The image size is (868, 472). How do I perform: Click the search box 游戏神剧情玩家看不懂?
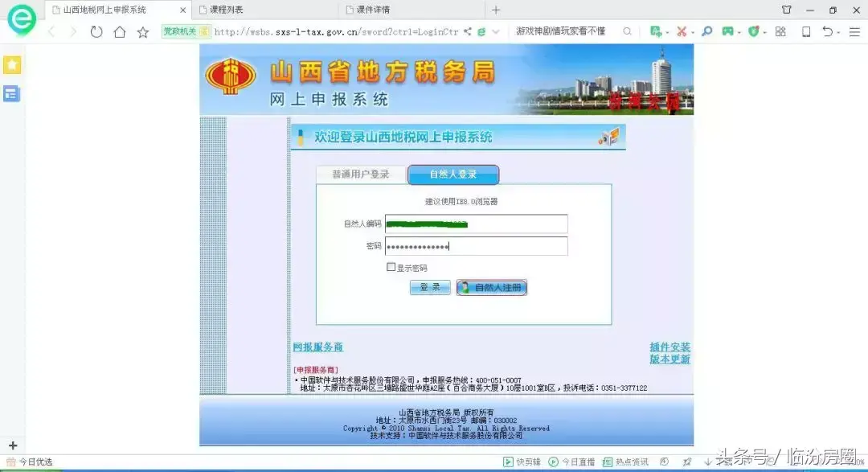pyautogui.click(x=561, y=31)
